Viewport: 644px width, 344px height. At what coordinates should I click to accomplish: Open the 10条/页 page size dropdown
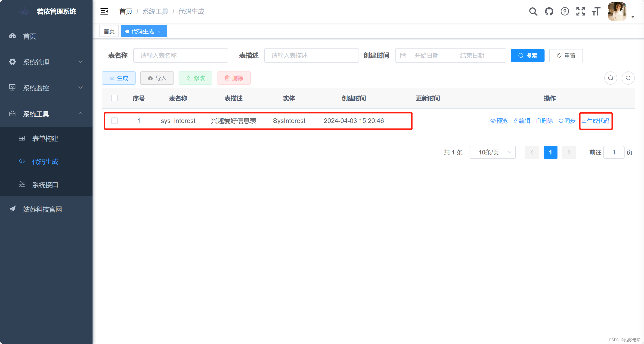[492, 152]
